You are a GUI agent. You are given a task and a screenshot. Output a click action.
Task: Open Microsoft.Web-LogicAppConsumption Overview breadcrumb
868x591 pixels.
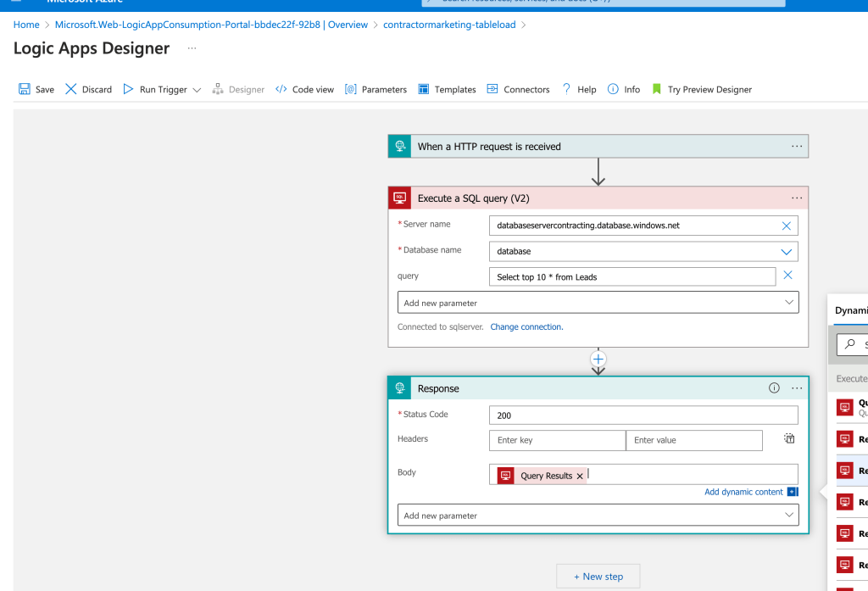[211, 25]
